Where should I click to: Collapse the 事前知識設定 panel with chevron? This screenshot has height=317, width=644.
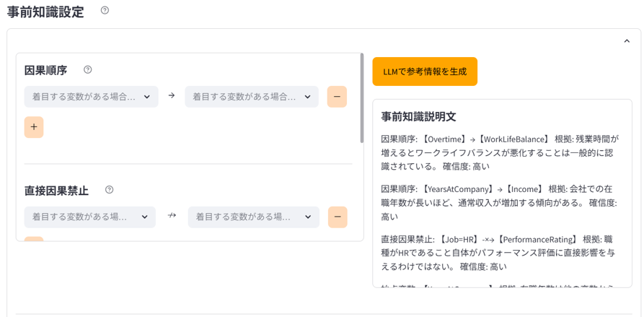point(627,40)
